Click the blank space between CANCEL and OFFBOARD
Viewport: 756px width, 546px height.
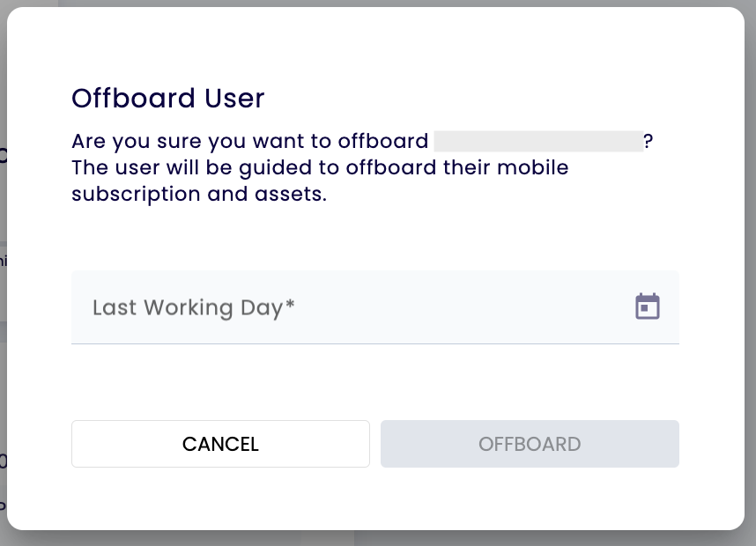click(374, 444)
